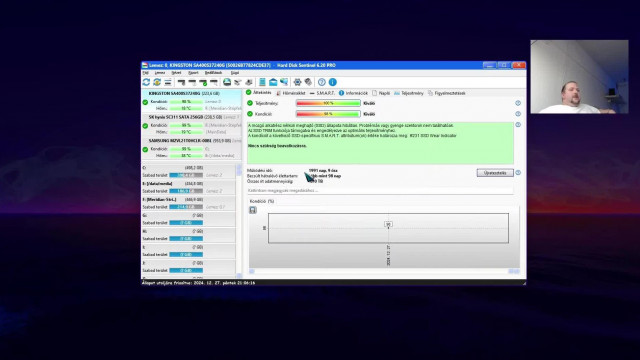640x360 pixels.
Task: Open the Lemez menu
Action: point(160,73)
